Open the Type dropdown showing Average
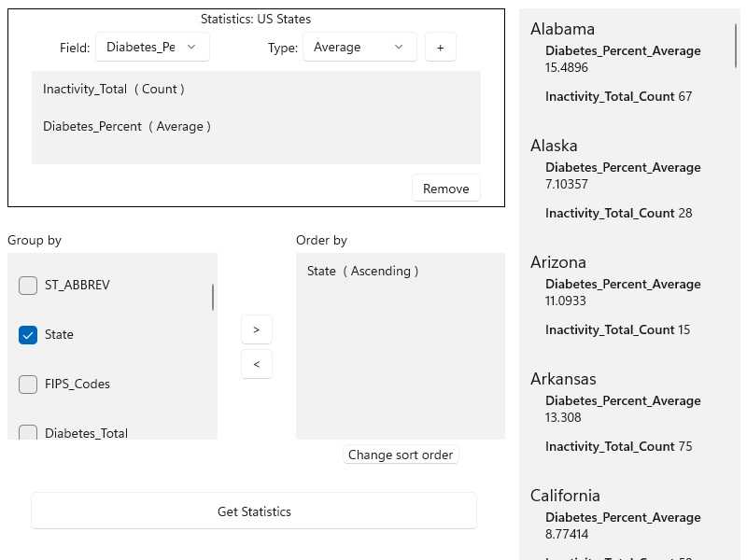The width and height of the screenshot is (747, 560). click(359, 46)
